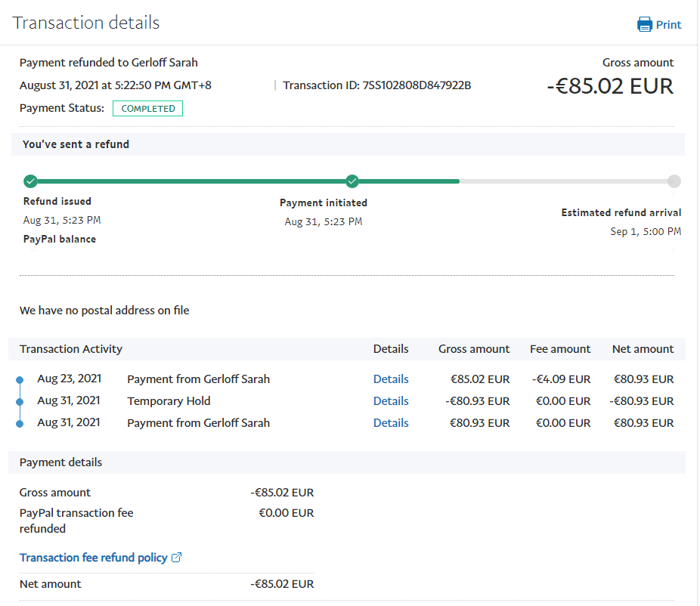Click the timeline dot for the €80.93 payment

coord(20,423)
